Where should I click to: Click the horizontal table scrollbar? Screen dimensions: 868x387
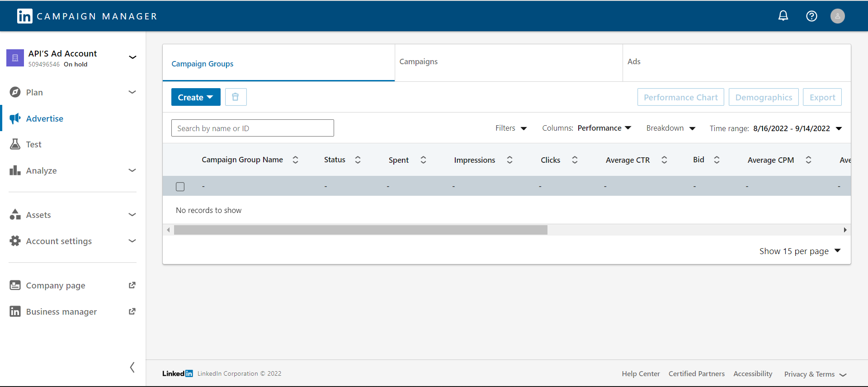[x=360, y=230]
